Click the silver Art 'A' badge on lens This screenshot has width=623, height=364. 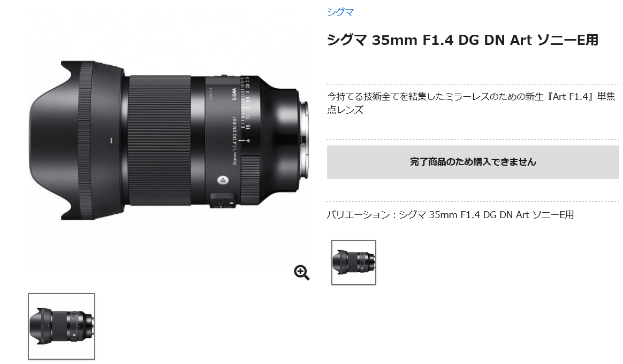[x=223, y=180]
